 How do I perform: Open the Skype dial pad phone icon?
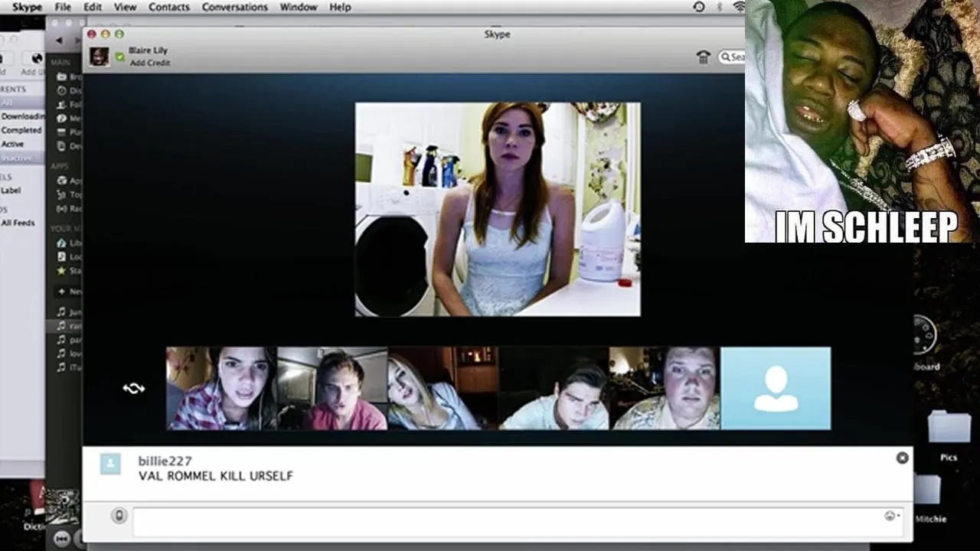click(703, 57)
